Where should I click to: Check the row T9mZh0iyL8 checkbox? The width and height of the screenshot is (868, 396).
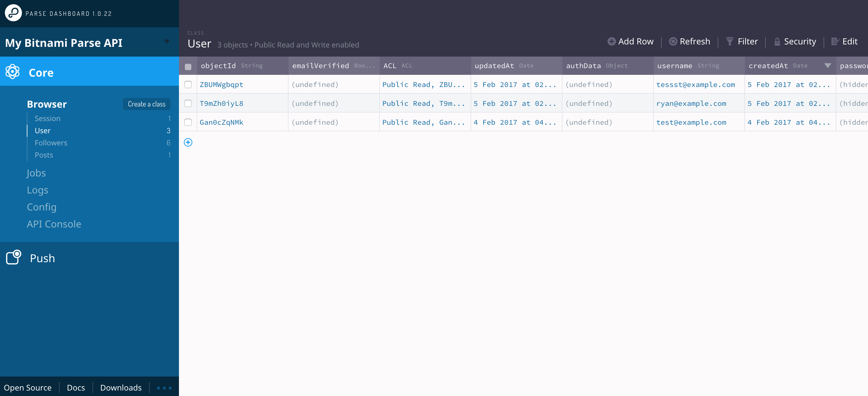pos(188,103)
